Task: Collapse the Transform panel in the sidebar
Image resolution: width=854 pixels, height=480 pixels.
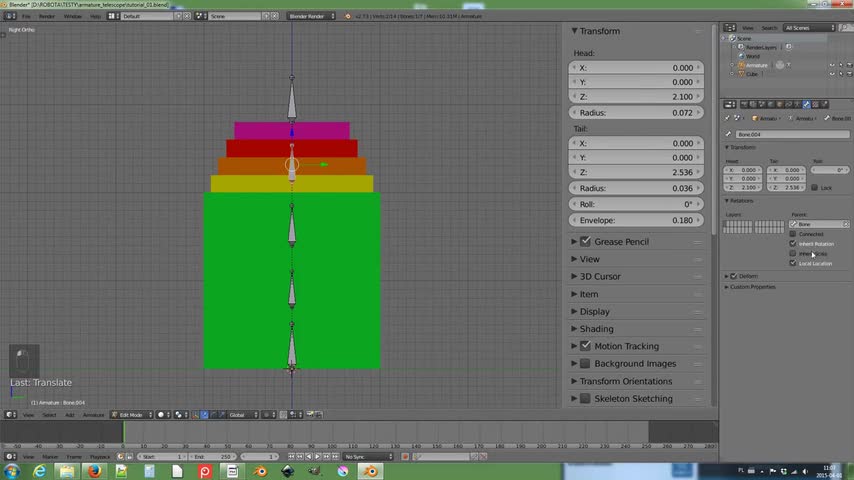Action: coord(574,31)
